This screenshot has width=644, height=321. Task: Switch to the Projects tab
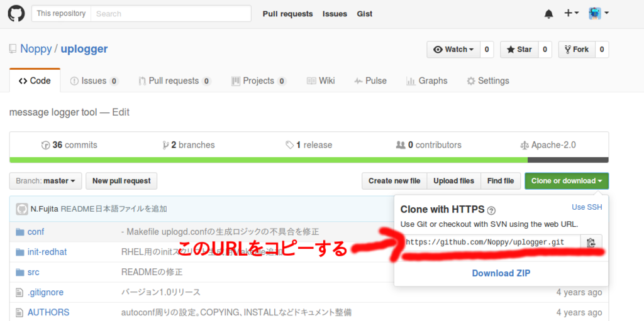(x=258, y=81)
